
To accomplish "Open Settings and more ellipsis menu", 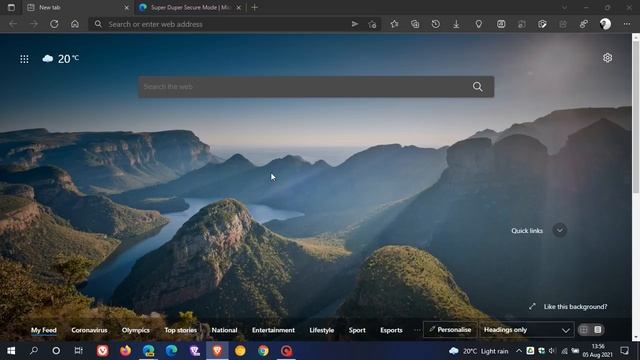I will click(x=627, y=24).
